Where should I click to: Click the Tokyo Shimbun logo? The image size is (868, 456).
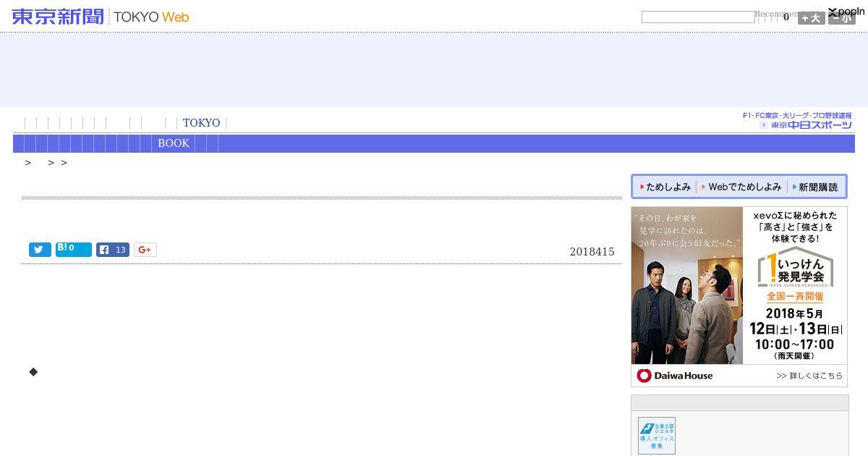click(58, 16)
